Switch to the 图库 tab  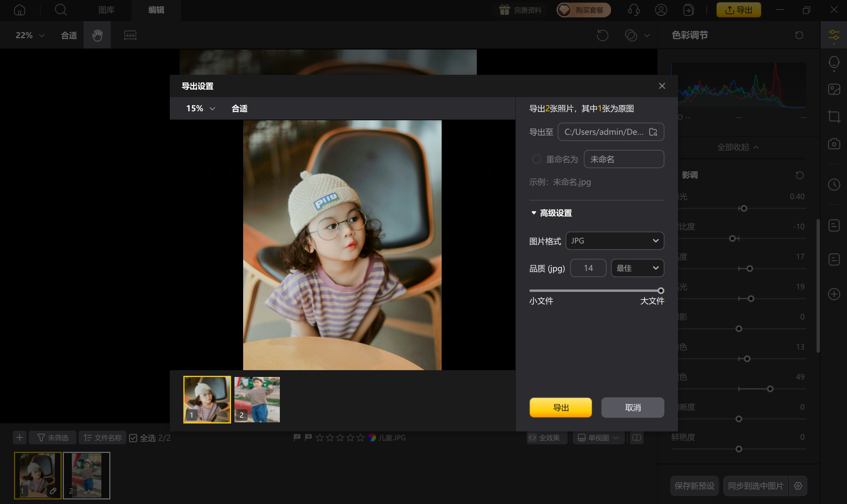(106, 10)
